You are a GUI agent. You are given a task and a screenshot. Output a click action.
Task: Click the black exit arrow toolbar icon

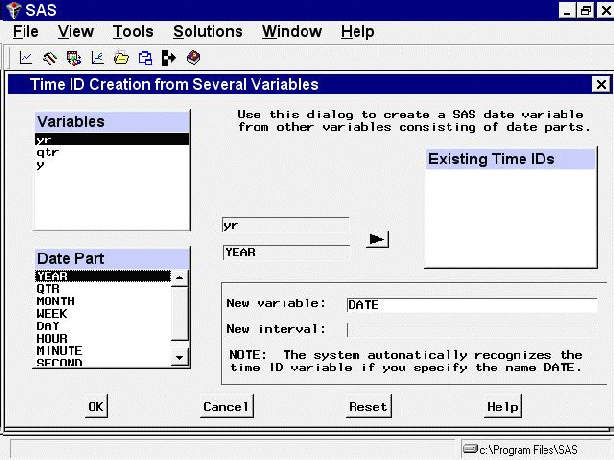pyautogui.click(x=169, y=57)
